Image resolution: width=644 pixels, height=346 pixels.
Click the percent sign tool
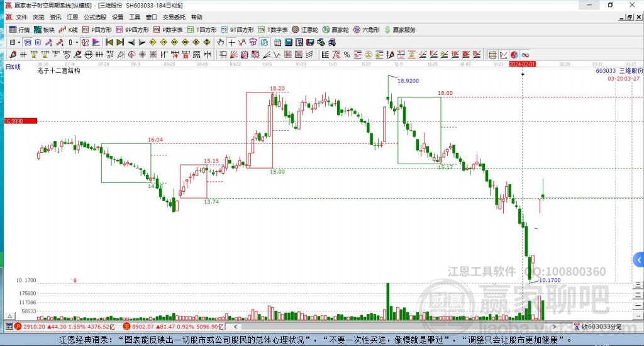click(347, 55)
